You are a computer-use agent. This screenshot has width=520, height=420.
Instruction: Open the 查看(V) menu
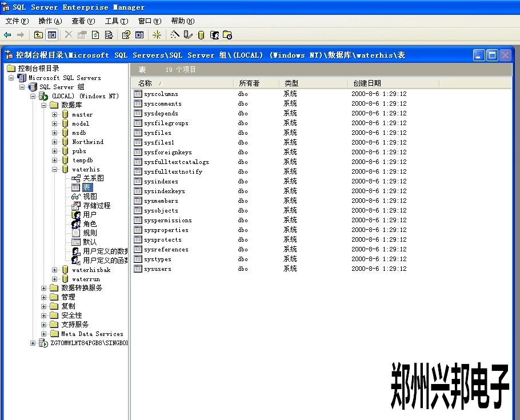83,21
